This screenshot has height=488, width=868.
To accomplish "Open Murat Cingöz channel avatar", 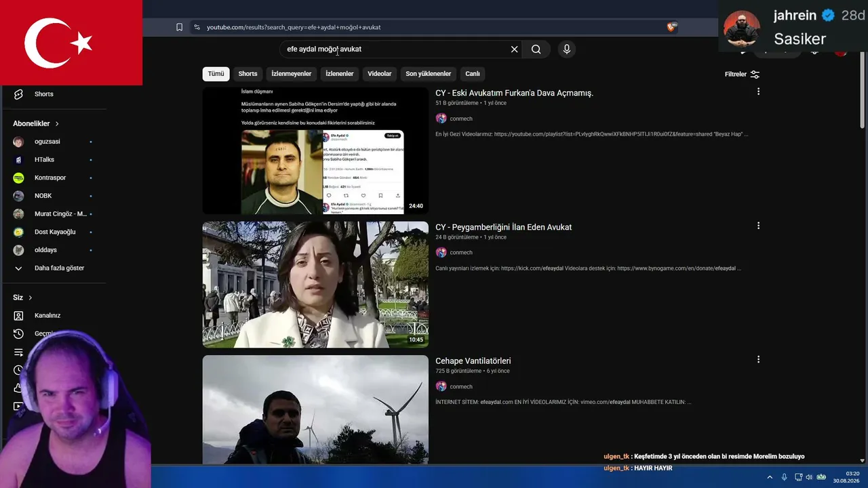I will (x=18, y=213).
